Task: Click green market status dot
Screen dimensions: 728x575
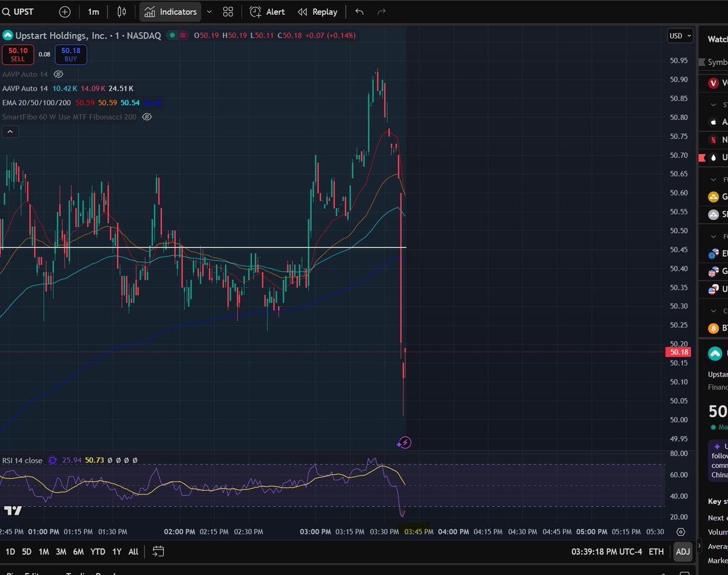Action: [x=173, y=35]
